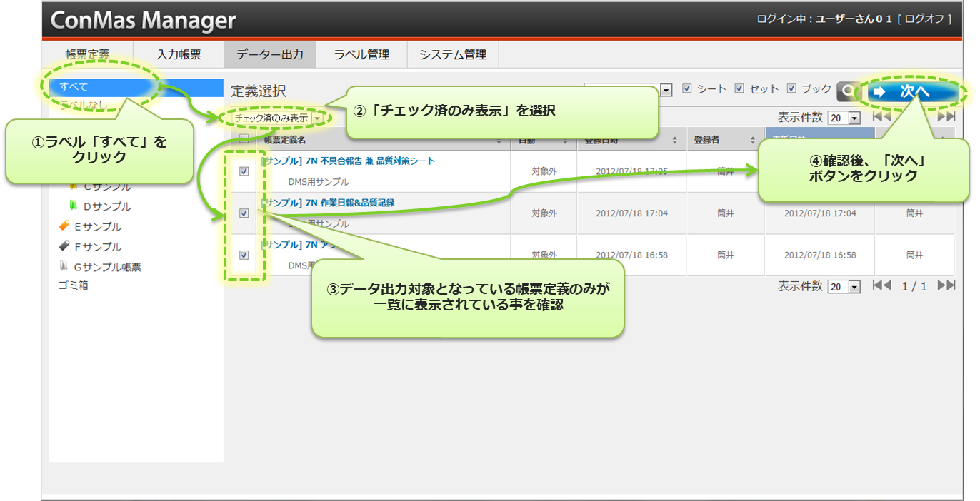The image size is (980, 501).
Task: Go to first page in bottom pager
Action: coord(881,285)
